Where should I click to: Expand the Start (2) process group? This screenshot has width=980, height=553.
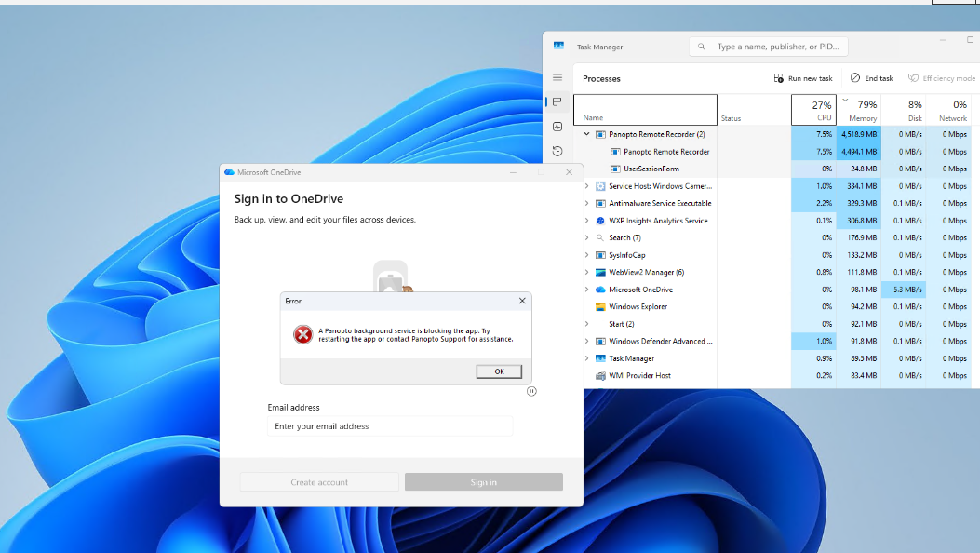coord(587,324)
